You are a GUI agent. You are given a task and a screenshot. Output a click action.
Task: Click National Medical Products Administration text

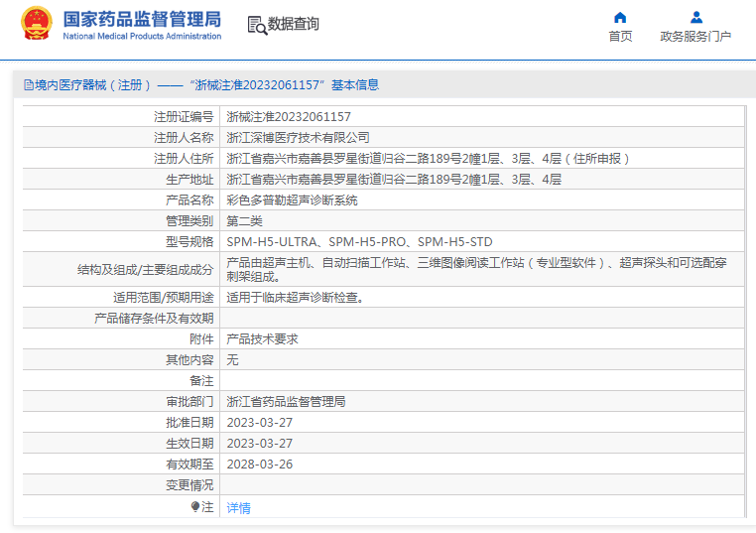[x=142, y=36]
